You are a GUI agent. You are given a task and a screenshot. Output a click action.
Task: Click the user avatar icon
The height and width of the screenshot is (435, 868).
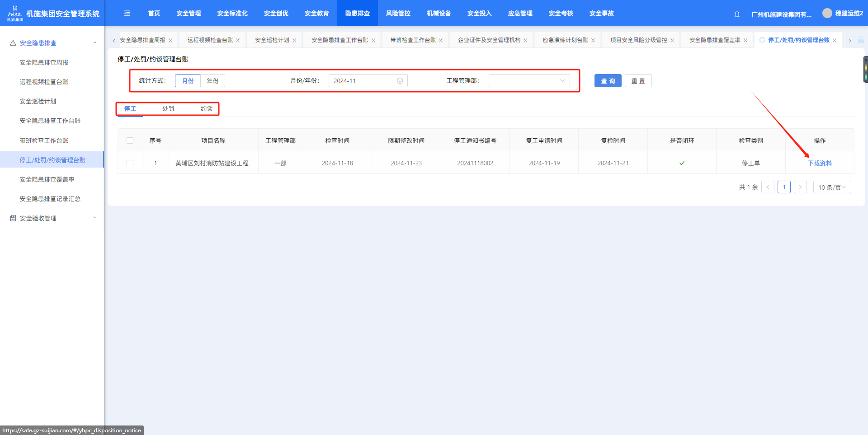click(x=827, y=14)
